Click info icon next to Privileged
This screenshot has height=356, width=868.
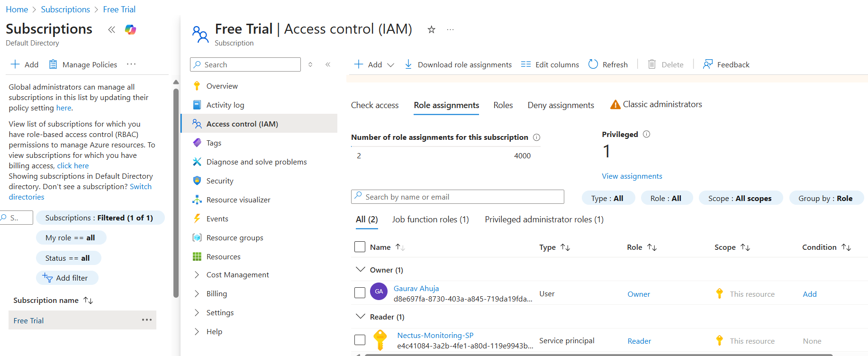coord(646,134)
